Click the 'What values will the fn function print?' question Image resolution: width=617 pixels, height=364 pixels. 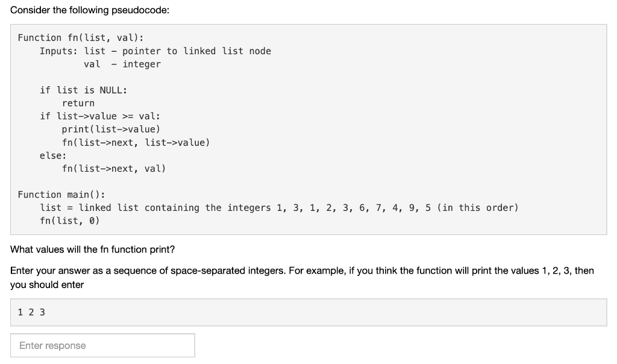92,249
